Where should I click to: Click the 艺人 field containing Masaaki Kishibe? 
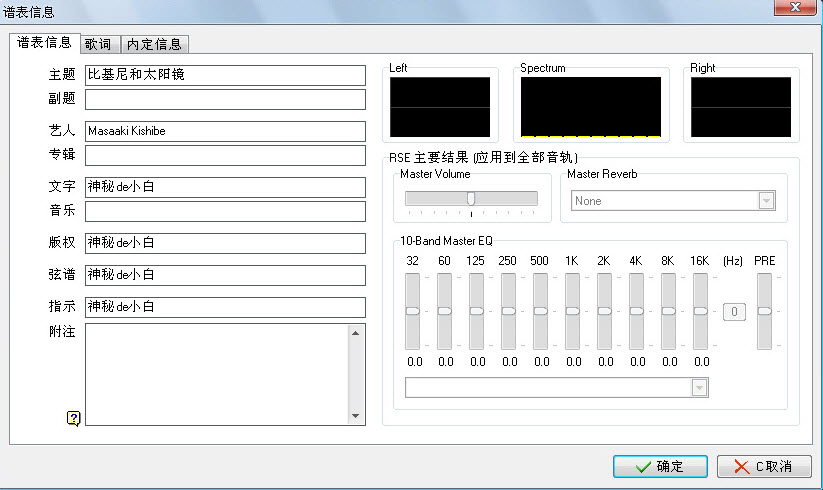pyautogui.click(x=225, y=131)
